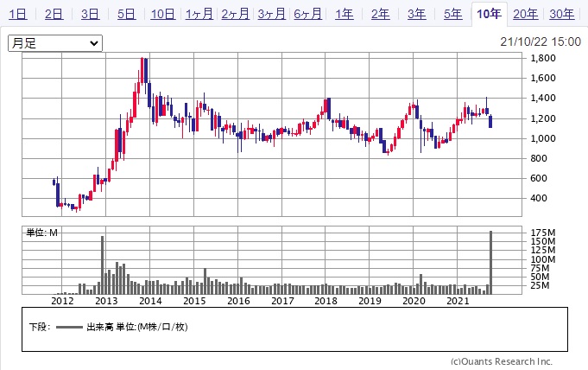Open the 30年 chart range
The width and height of the screenshot is (588, 370).
point(562,15)
